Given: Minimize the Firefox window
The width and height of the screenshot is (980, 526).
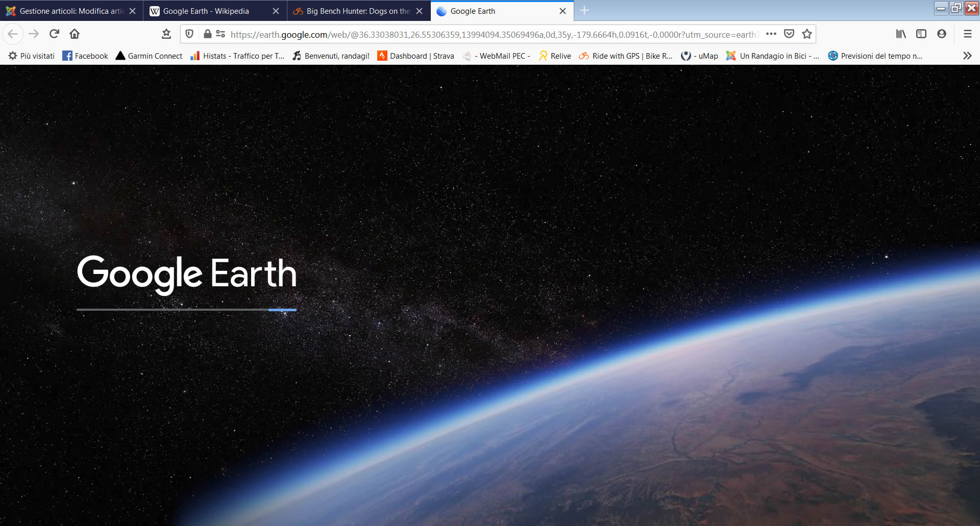Looking at the screenshot, I should (941, 8).
